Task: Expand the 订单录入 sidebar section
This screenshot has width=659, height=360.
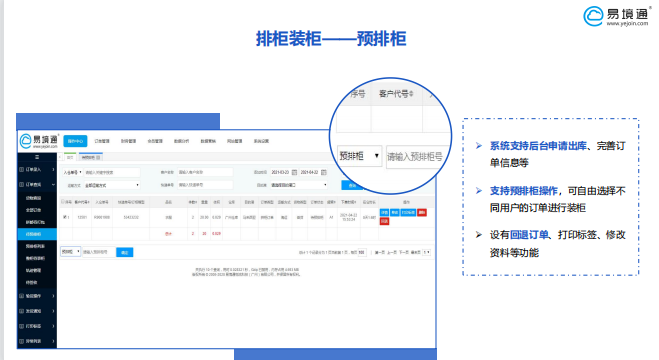Action: (53, 170)
